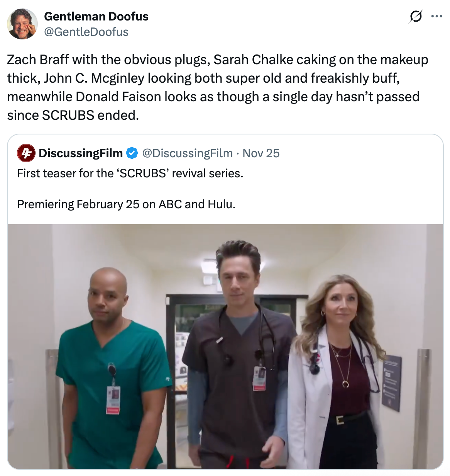Click the @GentleDoofus handle
The height and width of the screenshot is (476, 450).
[x=86, y=32]
